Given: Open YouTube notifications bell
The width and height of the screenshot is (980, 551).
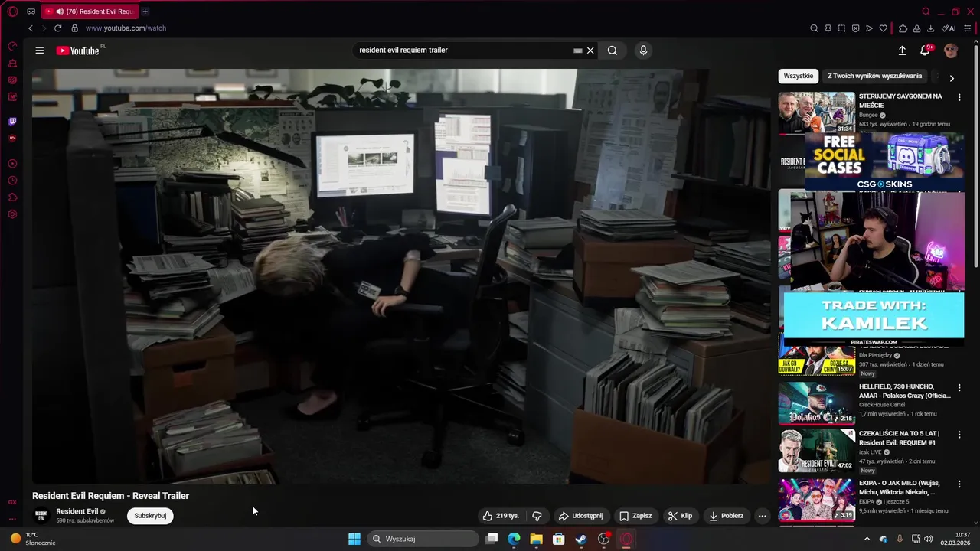Looking at the screenshot, I should 926,51.
